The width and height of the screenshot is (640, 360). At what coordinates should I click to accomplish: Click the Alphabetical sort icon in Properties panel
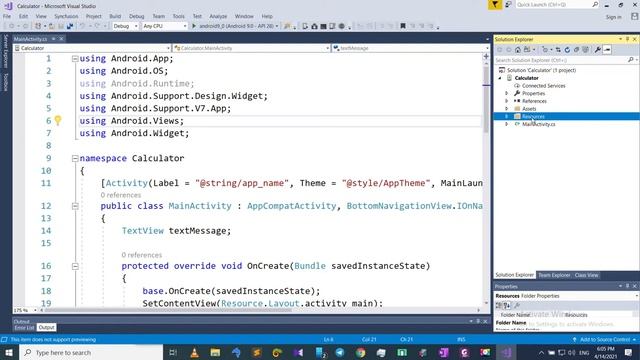[507, 305]
